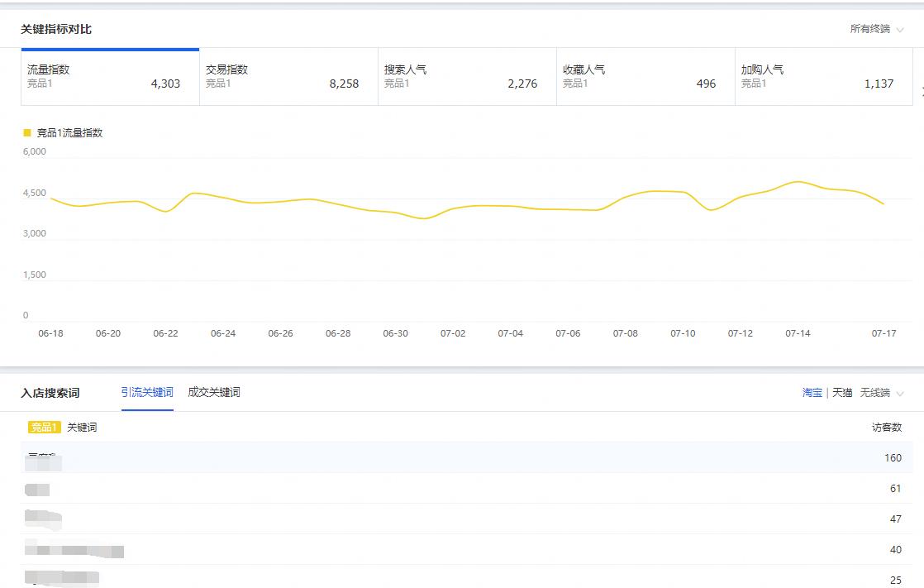Open the 所有终端 terminal dropdown

[876, 29]
